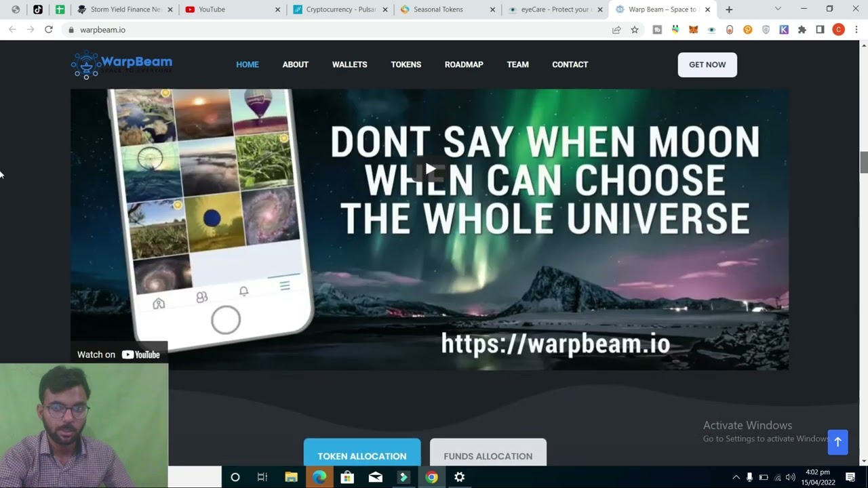868x488 pixels.
Task: Open the WALLETS nav section
Action: tap(350, 64)
